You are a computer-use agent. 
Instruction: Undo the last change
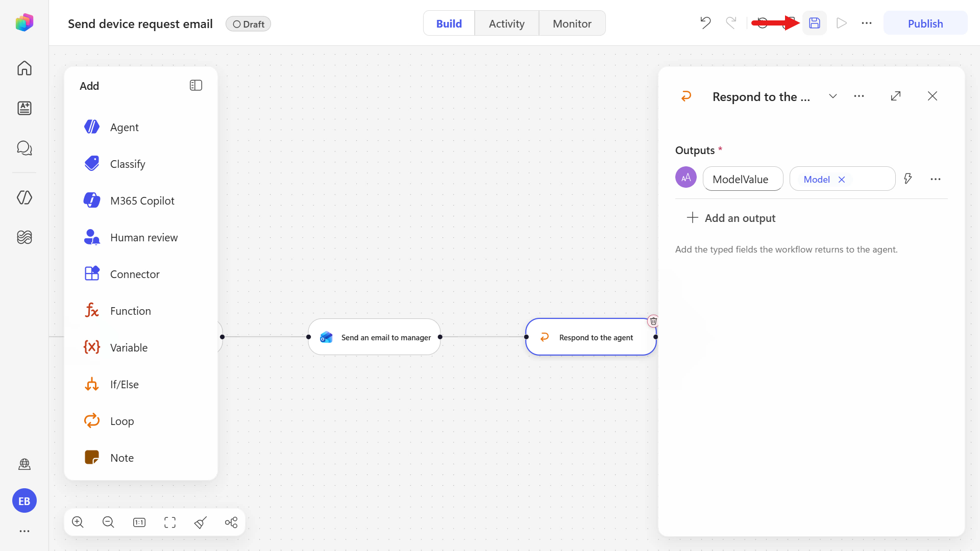705,23
